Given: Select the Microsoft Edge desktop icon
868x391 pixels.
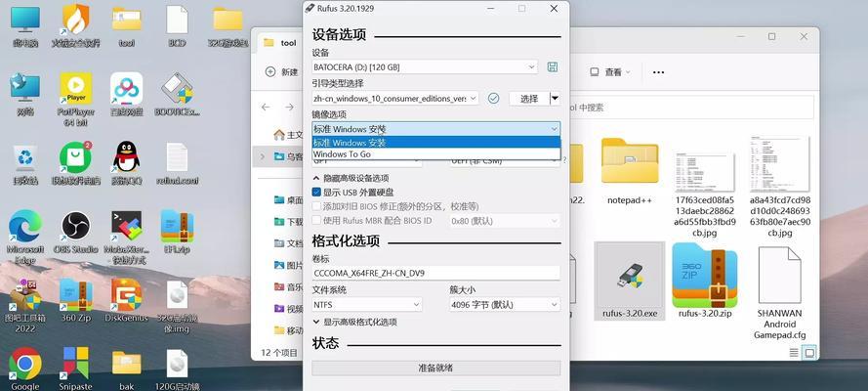Looking at the screenshot, I should (25, 237).
